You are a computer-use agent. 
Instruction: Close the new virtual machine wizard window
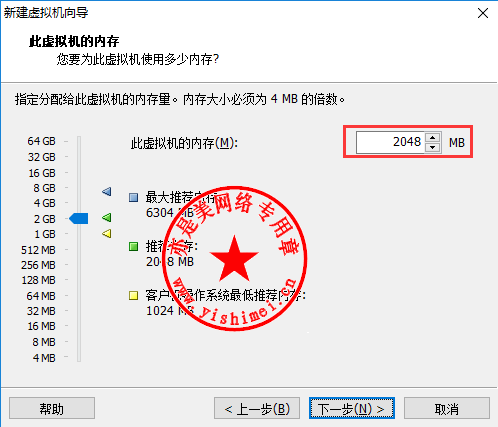483,13
